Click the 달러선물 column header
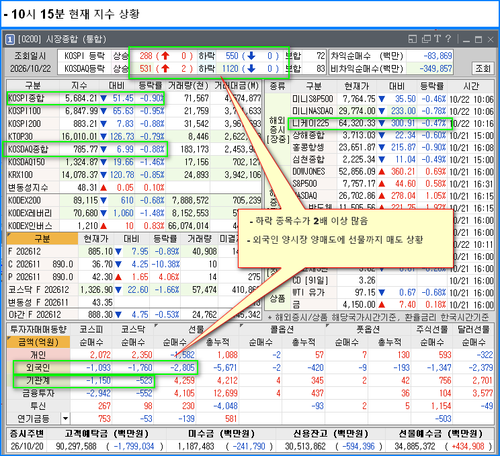Image resolution: width=500 pixels, height=456 pixels. (x=473, y=329)
